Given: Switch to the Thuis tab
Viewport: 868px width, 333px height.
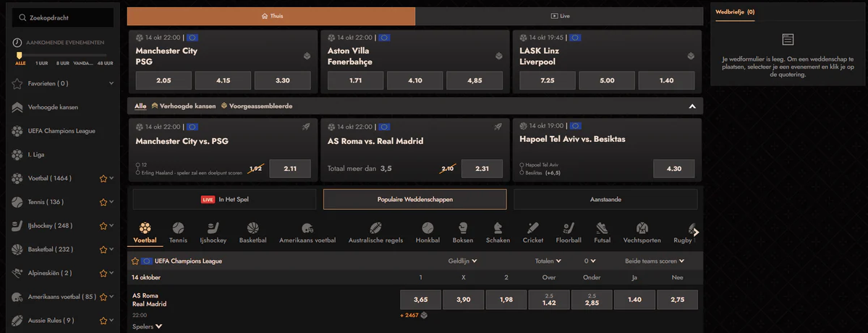Looking at the screenshot, I should click(x=271, y=16).
